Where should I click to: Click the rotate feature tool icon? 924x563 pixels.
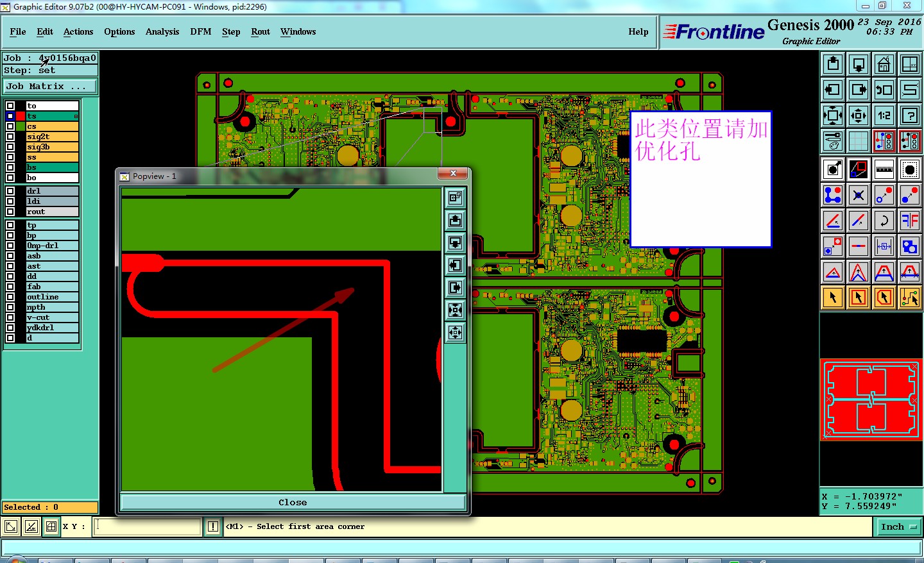point(884,221)
